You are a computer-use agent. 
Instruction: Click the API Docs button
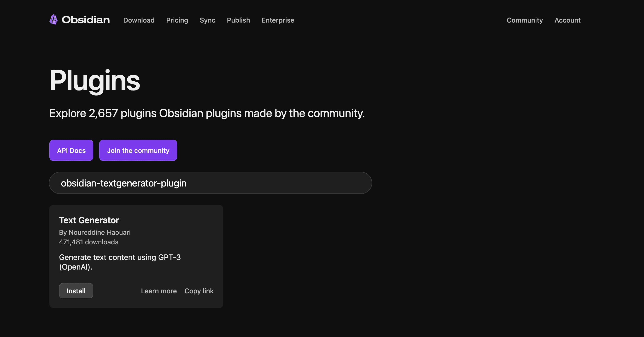tap(71, 150)
